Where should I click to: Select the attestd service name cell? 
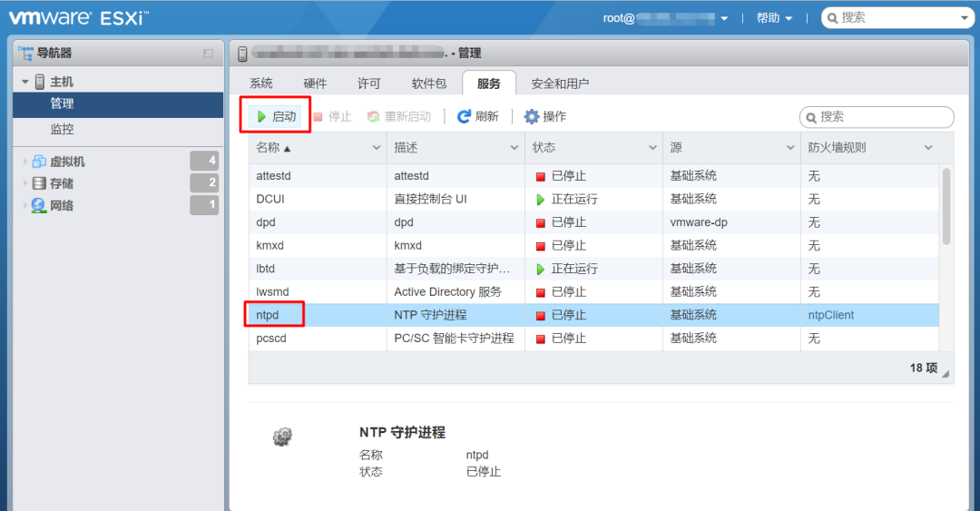273,176
